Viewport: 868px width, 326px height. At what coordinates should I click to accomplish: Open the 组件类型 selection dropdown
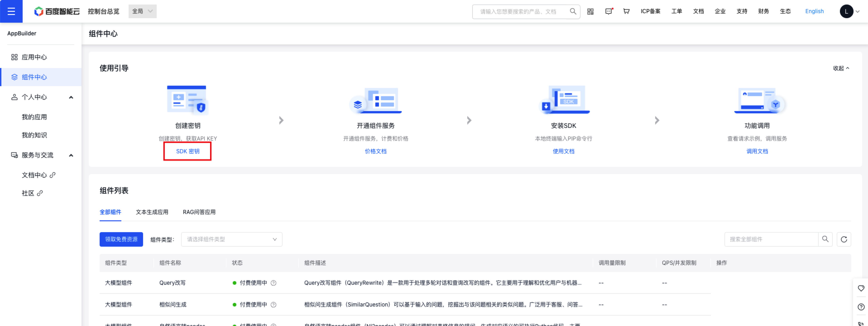click(232, 239)
